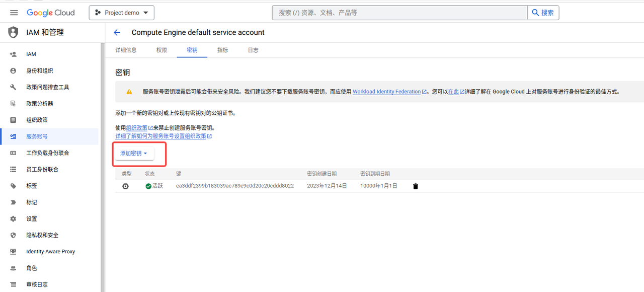Click the 搜索 button in the header
The height and width of the screenshot is (292, 644).
(x=543, y=13)
